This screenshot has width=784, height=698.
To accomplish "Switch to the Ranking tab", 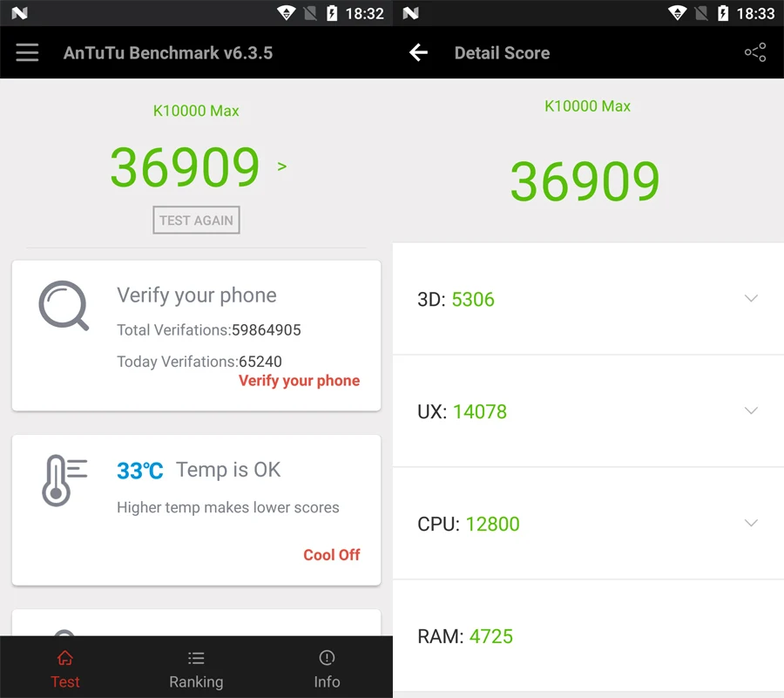I will point(196,668).
